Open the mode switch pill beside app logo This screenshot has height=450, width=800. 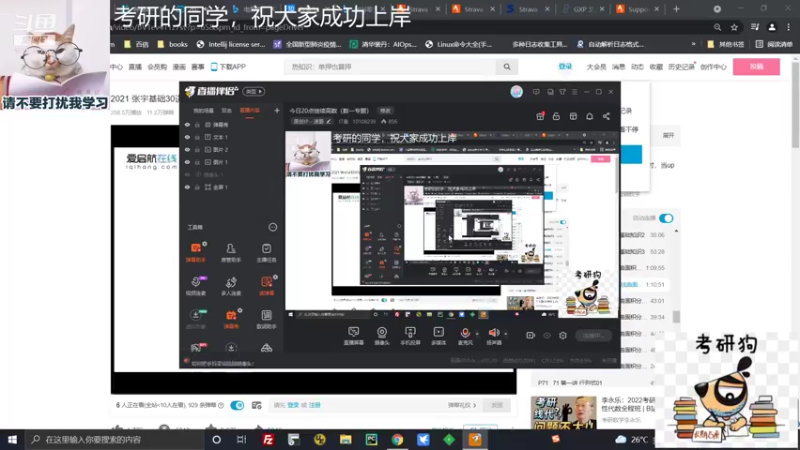[254, 91]
